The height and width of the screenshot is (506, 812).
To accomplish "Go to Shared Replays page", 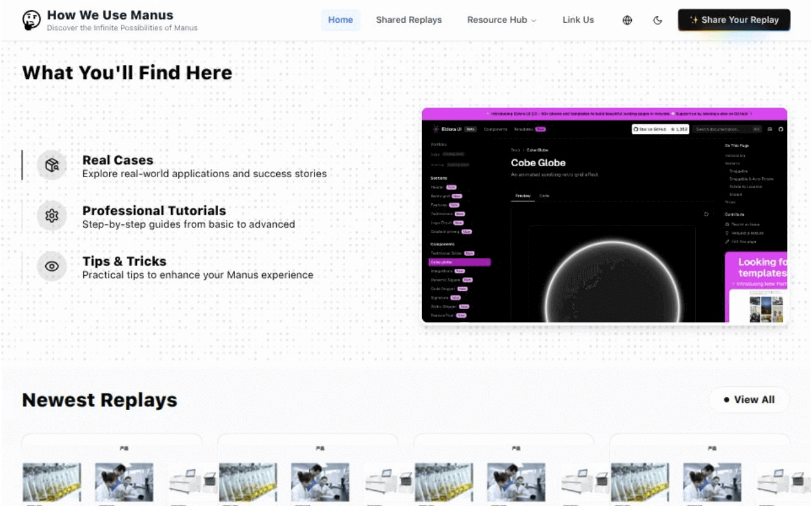I will tap(409, 20).
